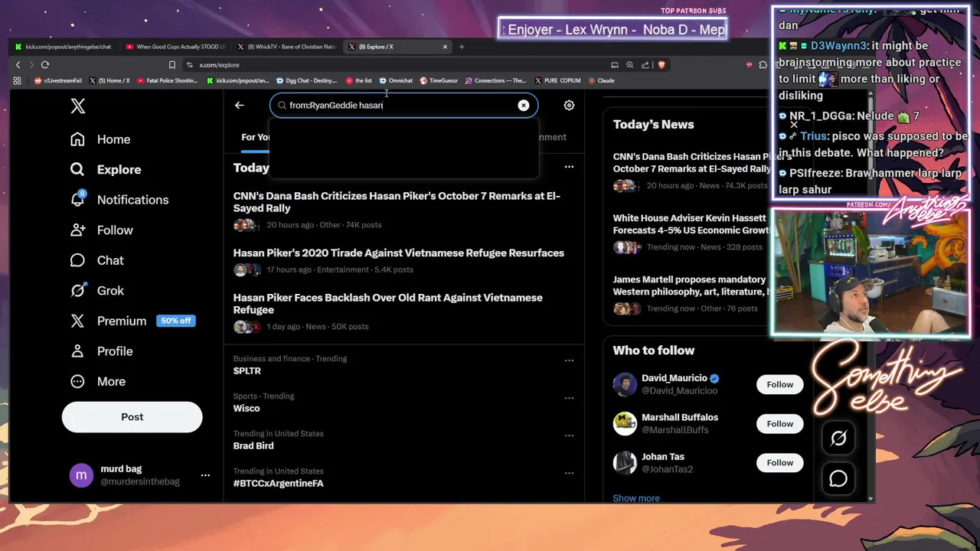The width and height of the screenshot is (980, 551).
Task: Follow Johan Tas
Action: (x=779, y=462)
